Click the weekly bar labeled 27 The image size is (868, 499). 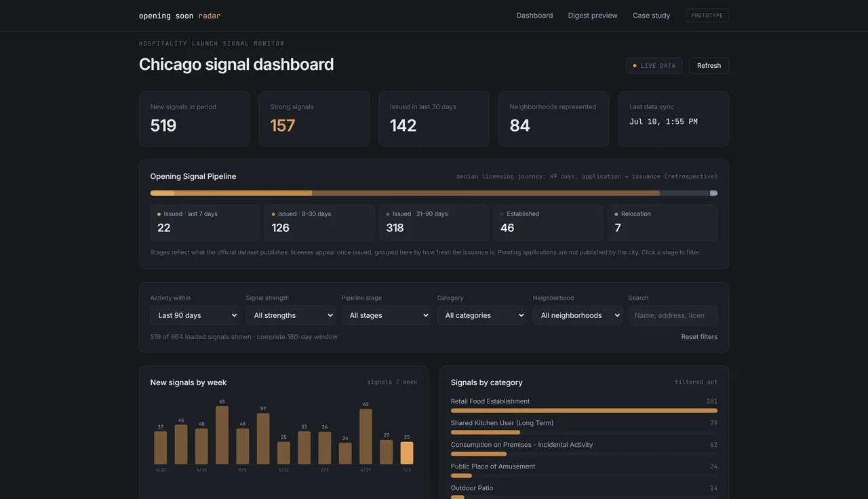pyautogui.click(x=387, y=452)
